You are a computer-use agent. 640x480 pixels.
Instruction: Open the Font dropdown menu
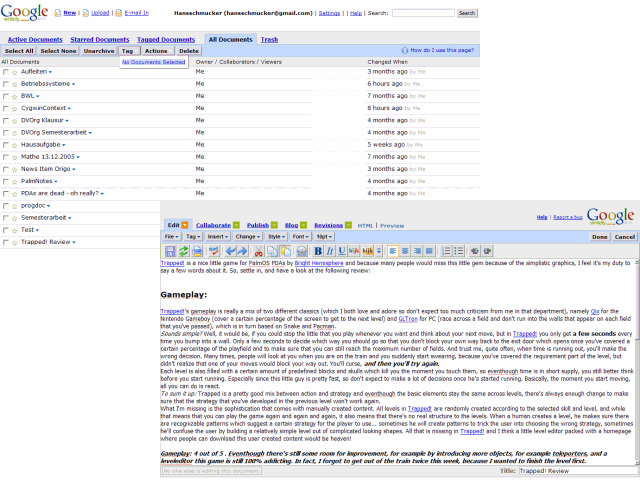pos(300,237)
